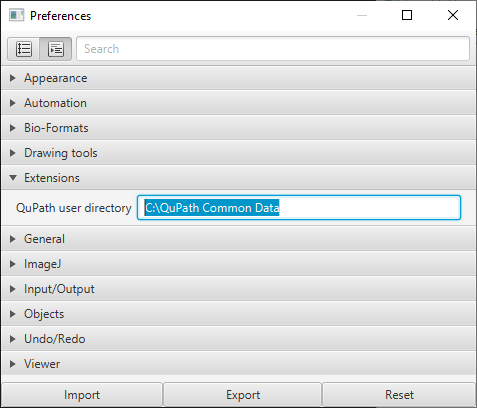The width and height of the screenshot is (477, 408).
Task: Switch to the flat list view icon
Action: tap(24, 49)
